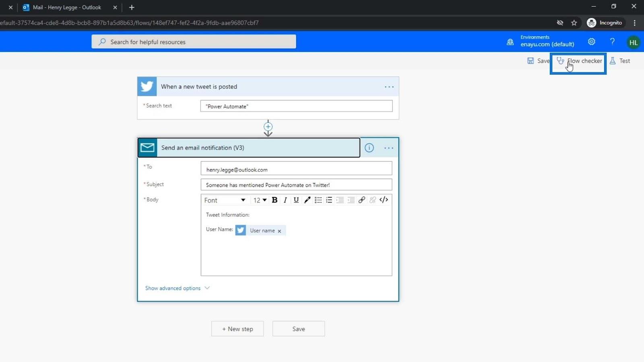Insert a bulleted list in Body
This screenshot has height=362, width=644.
click(318, 200)
